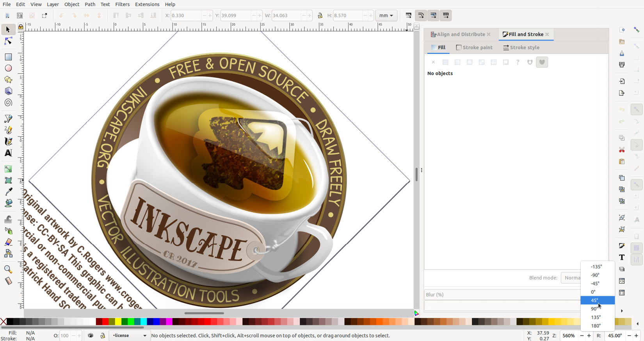
Task: Select the Gradient tool
Action: pos(8,169)
